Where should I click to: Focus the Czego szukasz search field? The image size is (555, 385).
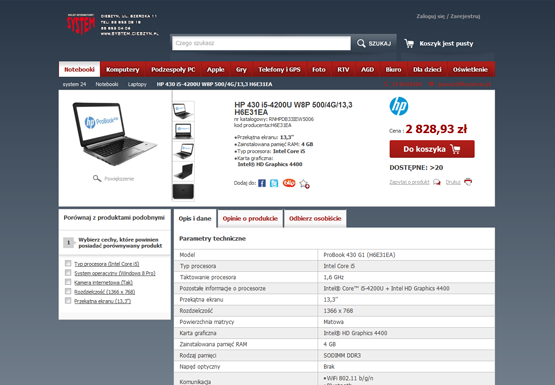[261, 43]
